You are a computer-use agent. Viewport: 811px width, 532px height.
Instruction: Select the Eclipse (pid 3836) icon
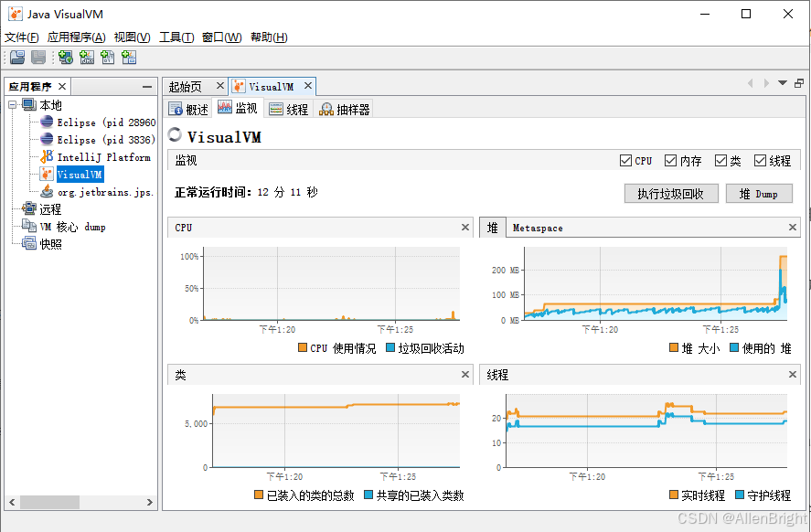47,139
